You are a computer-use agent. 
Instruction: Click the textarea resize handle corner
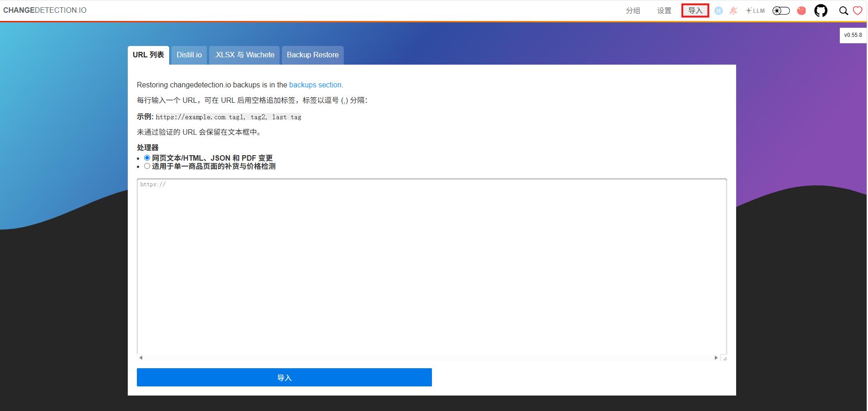point(724,358)
